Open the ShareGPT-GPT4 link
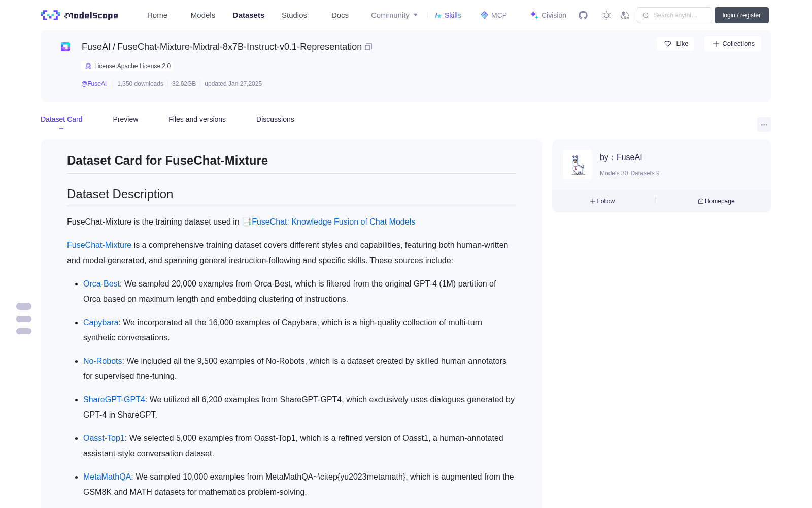 click(114, 400)
